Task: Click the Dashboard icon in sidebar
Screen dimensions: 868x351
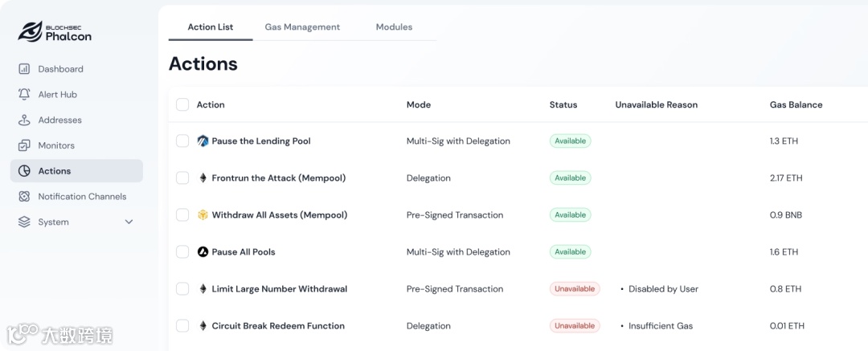Action: coord(24,69)
